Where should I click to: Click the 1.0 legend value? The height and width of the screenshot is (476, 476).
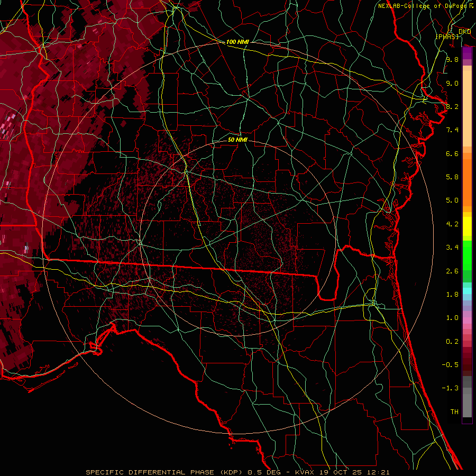[452, 318]
